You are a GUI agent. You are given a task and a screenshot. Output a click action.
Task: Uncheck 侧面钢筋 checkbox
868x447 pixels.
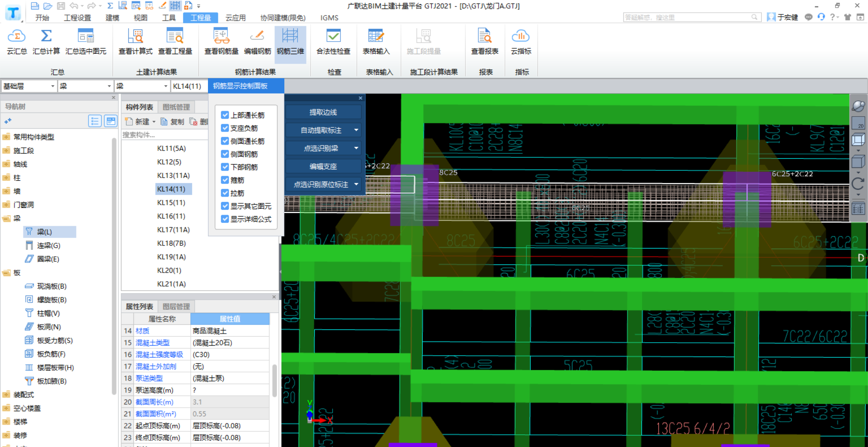point(225,154)
